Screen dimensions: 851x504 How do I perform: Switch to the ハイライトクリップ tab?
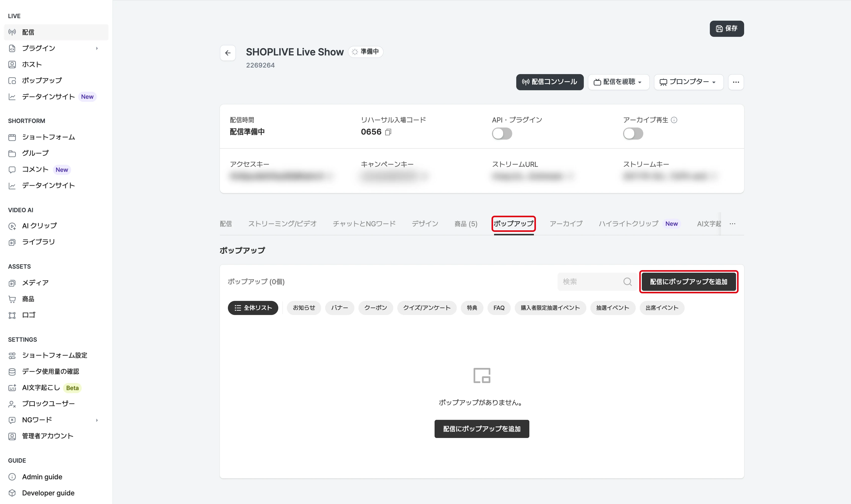[639, 224]
